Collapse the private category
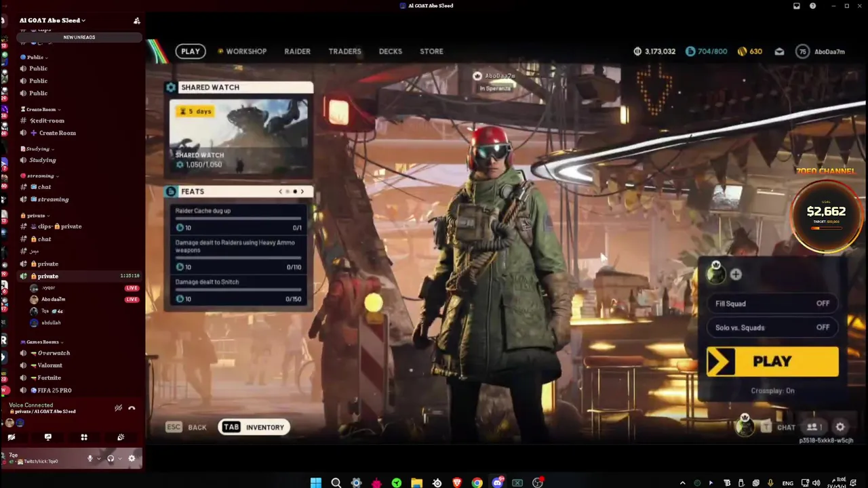 35,216
